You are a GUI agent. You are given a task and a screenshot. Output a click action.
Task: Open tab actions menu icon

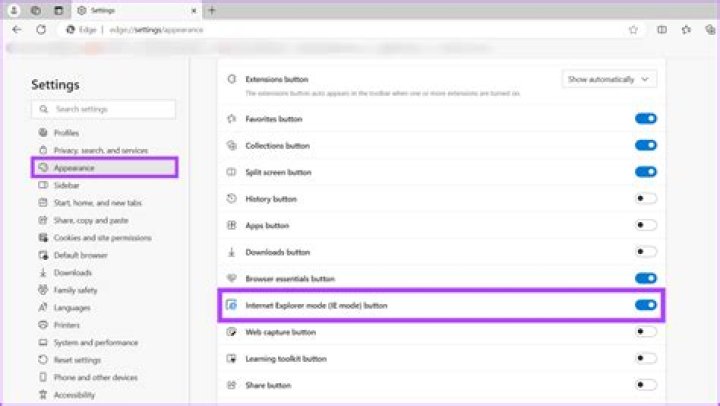[58, 10]
